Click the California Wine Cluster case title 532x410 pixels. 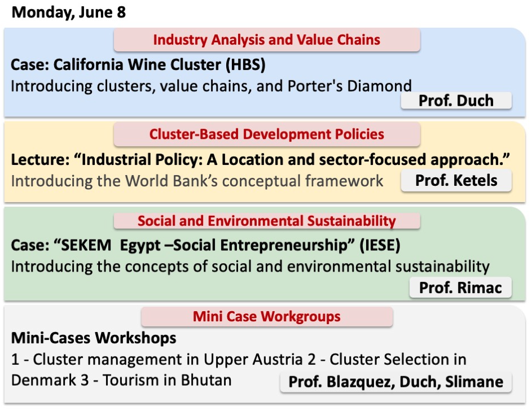(x=138, y=64)
